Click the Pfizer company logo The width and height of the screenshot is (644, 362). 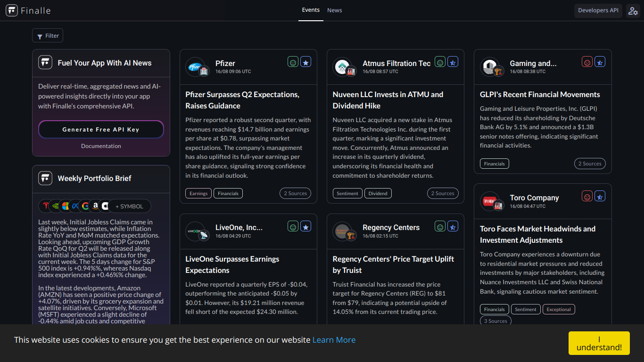click(x=195, y=67)
